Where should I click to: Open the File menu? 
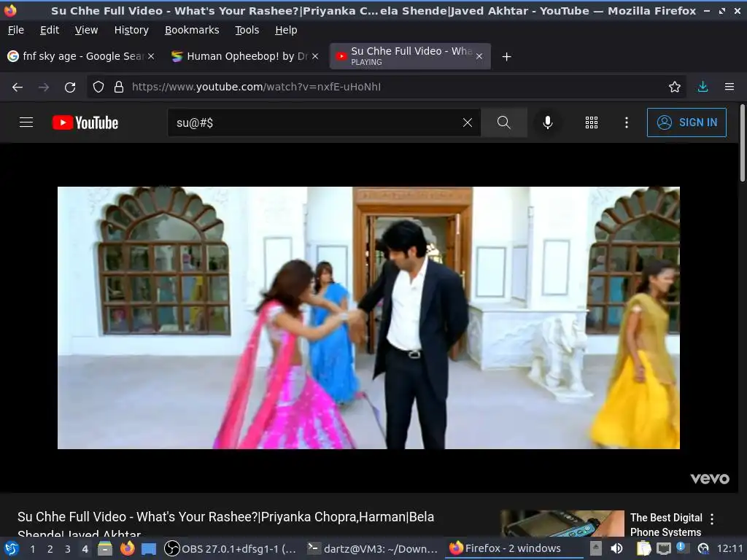click(16, 30)
